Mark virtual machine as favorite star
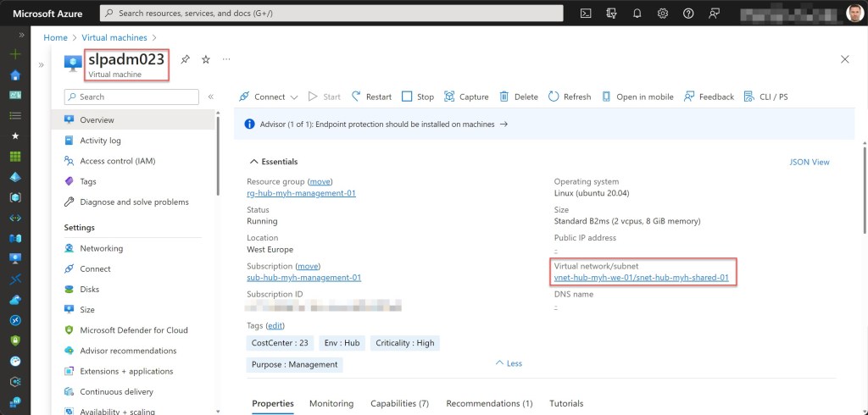 (x=205, y=59)
